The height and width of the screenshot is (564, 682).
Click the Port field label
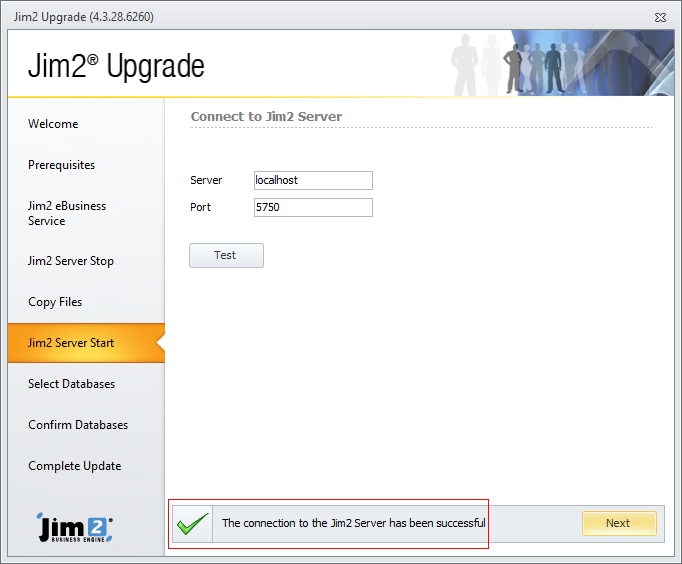[200, 207]
